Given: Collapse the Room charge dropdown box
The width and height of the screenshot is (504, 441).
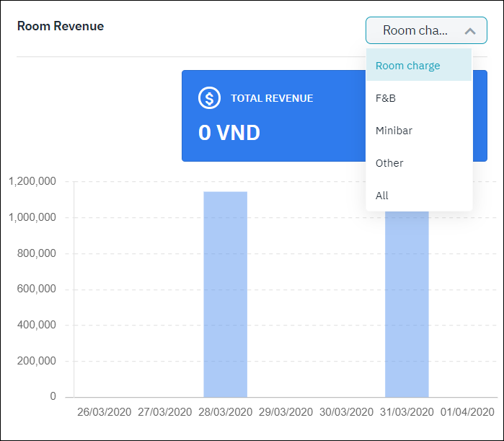Looking at the screenshot, I should [425, 31].
